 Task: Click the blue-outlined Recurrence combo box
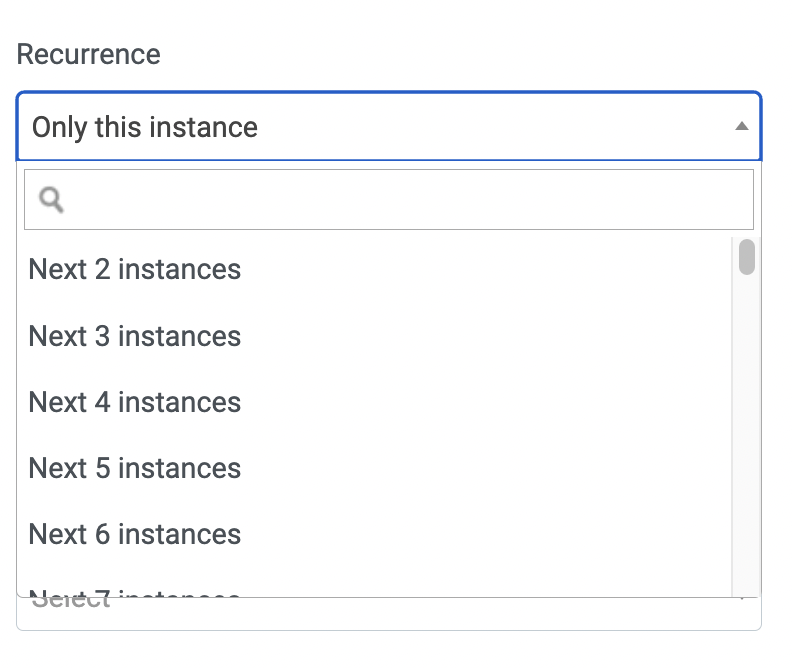pos(389,126)
